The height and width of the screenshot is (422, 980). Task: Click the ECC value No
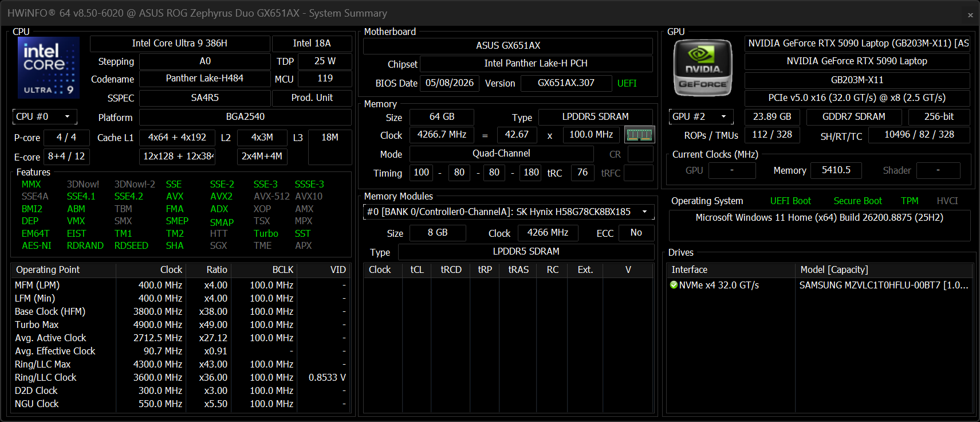pos(636,233)
